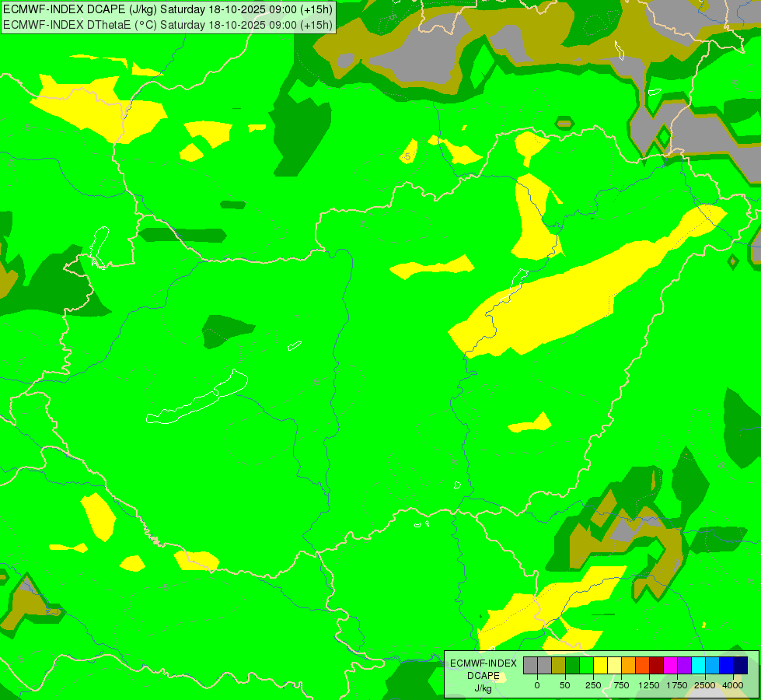Pick the sky blue legend swatch after 2500
The height and width of the screenshot is (700, 761).
[x=713, y=666]
